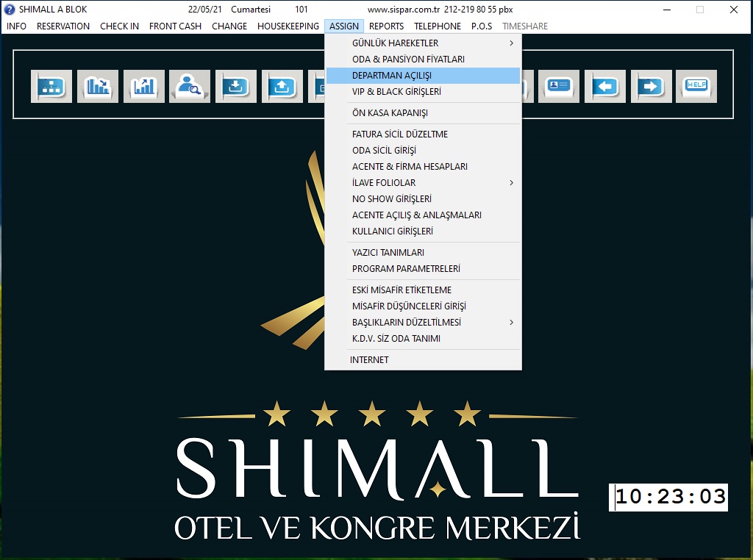Open the CHANGE menu
753x560 pixels.
click(229, 26)
